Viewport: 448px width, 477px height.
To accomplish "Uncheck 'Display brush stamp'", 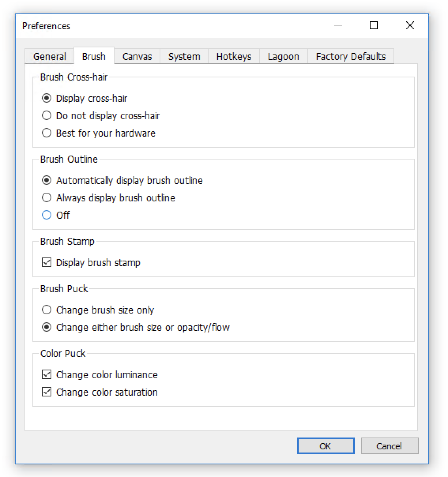I will coord(46,262).
